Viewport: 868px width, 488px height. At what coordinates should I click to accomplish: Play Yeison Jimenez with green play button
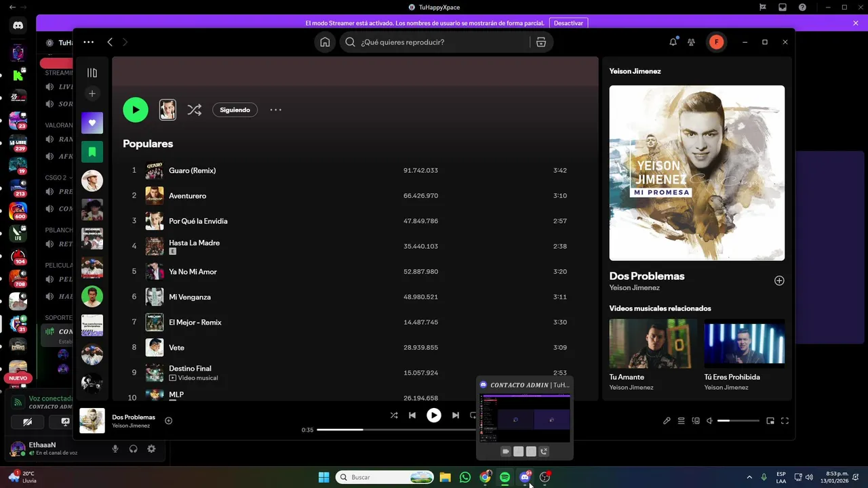[x=136, y=110]
